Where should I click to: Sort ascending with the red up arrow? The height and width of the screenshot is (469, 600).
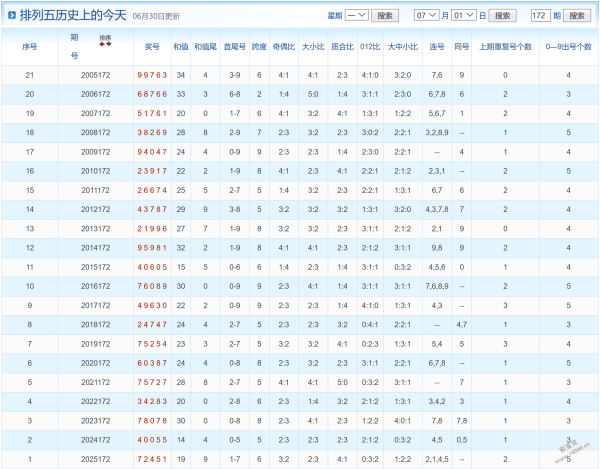(102, 44)
